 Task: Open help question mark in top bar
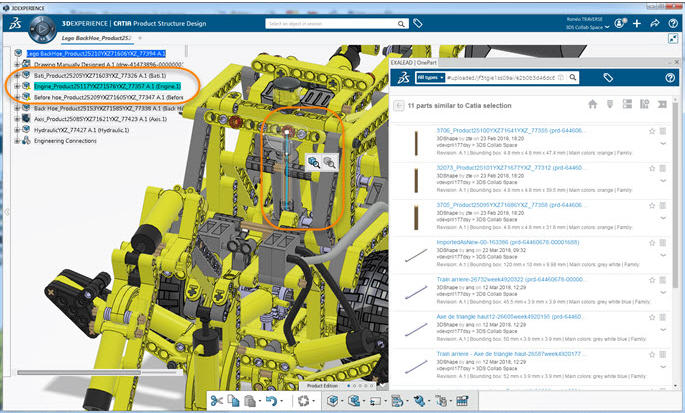click(673, 24)
